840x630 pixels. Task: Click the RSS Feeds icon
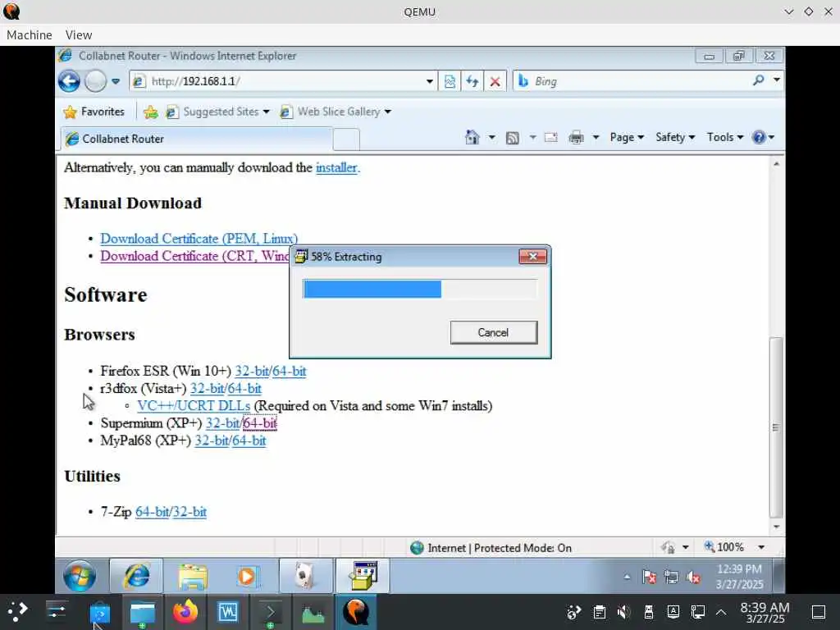(513, 138)
